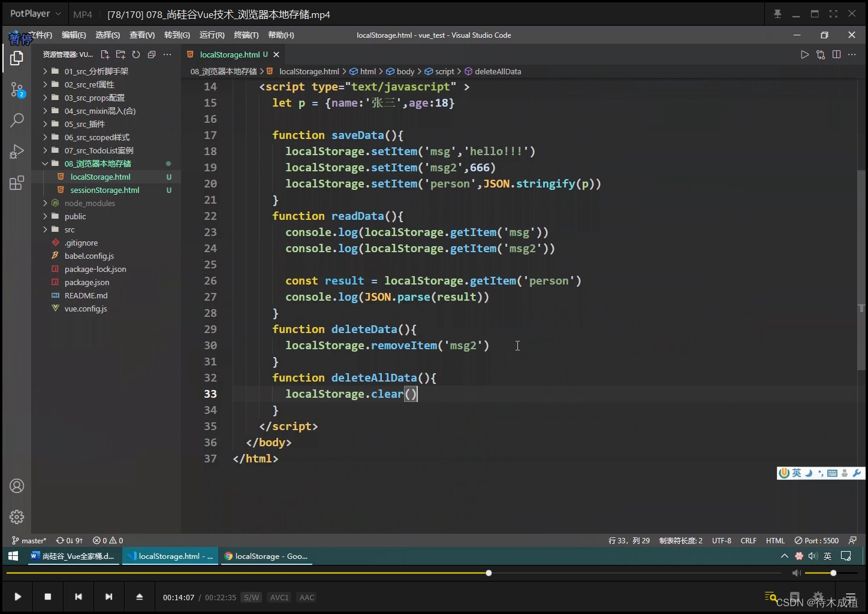This screenshot has width=868, height=614.
Task: Open the Manage gear in the activity bar
Action: pyautogui.click(x=17, y=517)
